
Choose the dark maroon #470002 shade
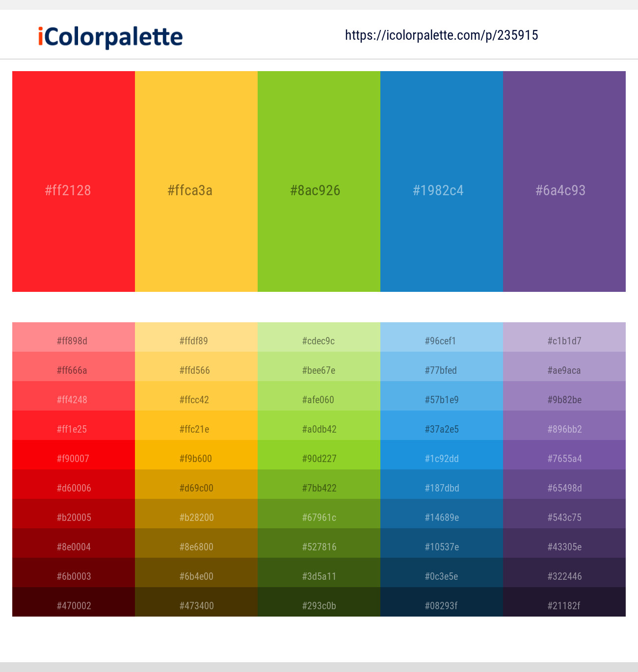(74, 602)
